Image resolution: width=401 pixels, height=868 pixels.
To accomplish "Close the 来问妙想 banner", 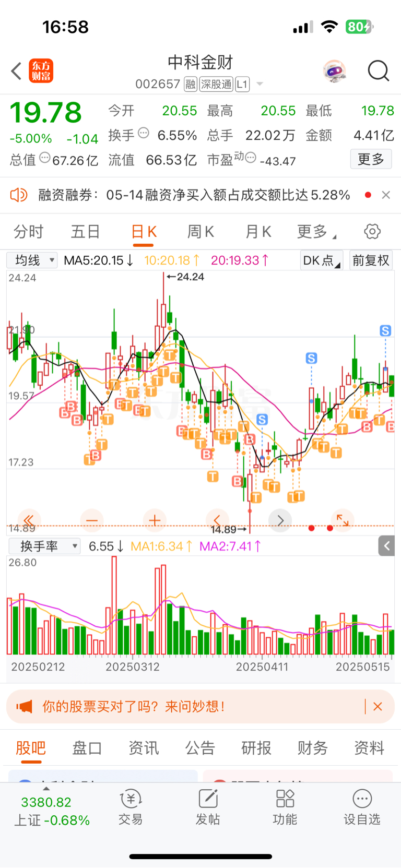I will click(x=378, y=706).
